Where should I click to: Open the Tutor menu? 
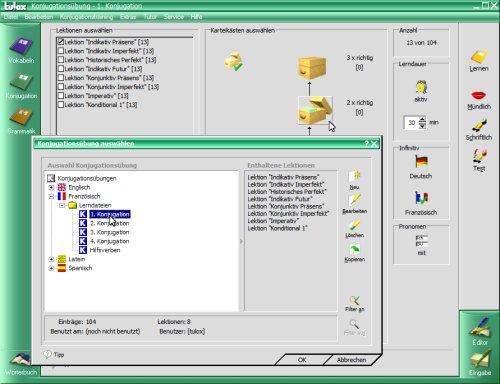point(150,17)
